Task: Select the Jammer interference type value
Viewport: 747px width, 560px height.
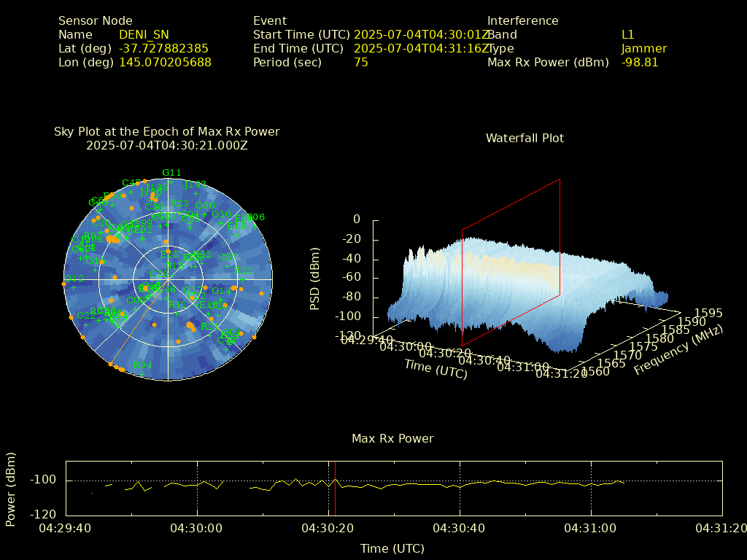Action: pos(643,48)
